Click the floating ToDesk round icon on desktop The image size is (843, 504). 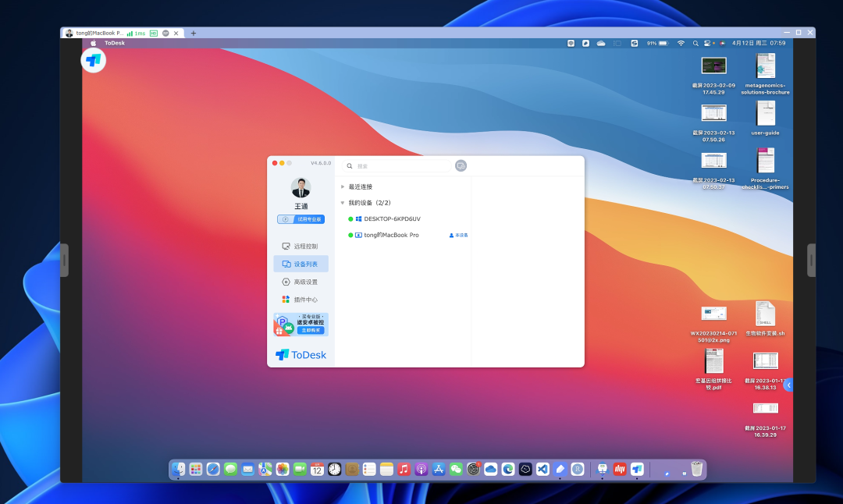pyautogui.click(x=94, y=60)
